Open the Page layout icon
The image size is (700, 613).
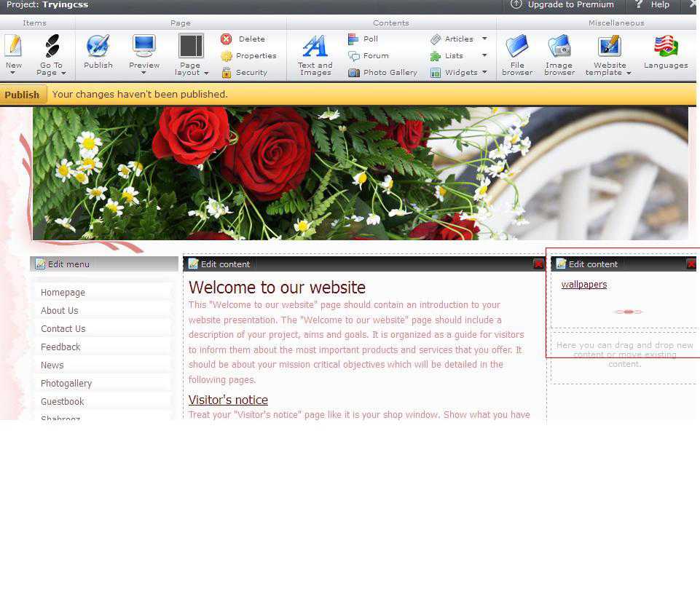click(191, 46)
